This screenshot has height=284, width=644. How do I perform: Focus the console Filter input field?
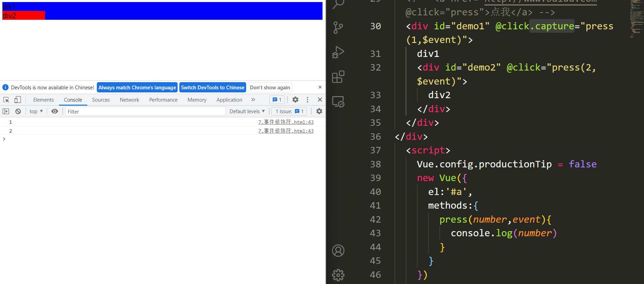146,111
